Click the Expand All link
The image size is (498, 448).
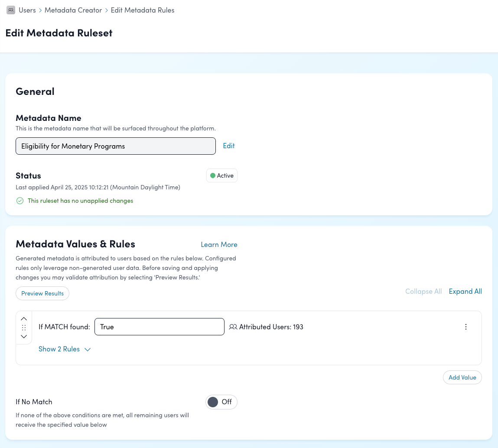(x=465, y=292)
